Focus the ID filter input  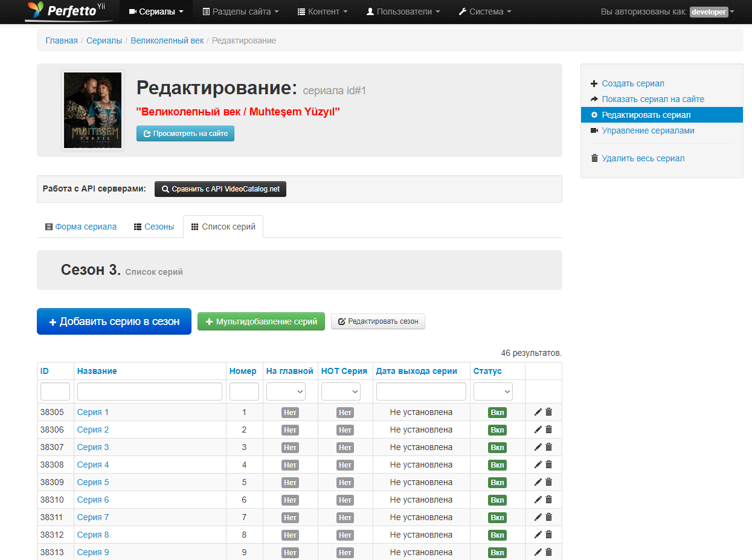pos(56,391)
